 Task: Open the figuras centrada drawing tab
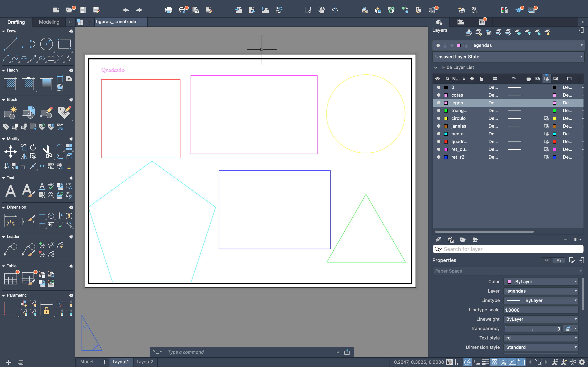pyautogui.click(x=116, y=22)
